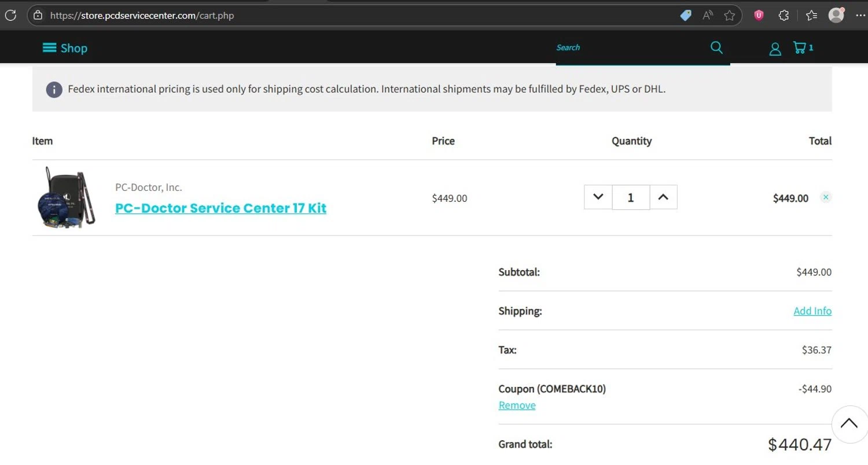Activate the Read Aloud icon
The height and width of the screenshot is (465, 868).
pyautogui.click(x=708, y=16)
